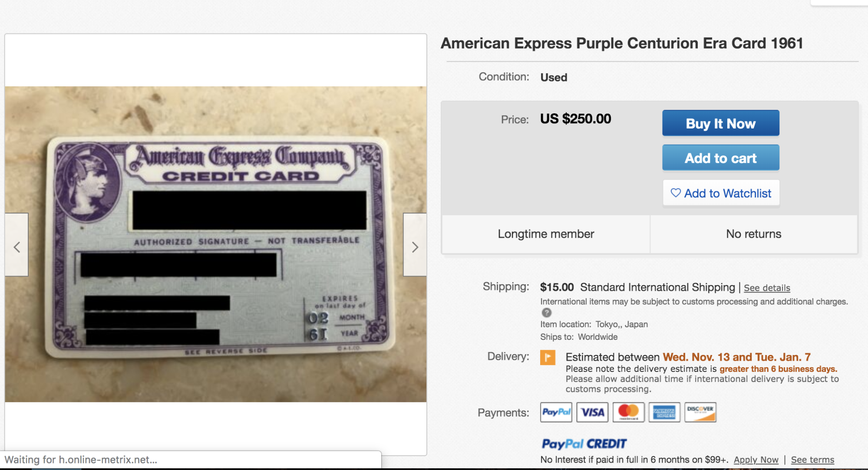Click Apply Now for PayPal Credit

[756, 459]
